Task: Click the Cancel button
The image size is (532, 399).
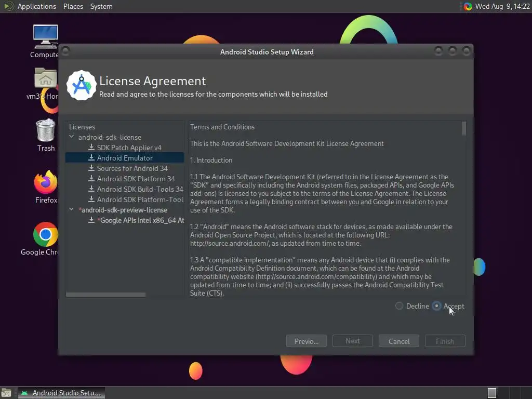Action: pyautogui.click(x=399, y=341)
